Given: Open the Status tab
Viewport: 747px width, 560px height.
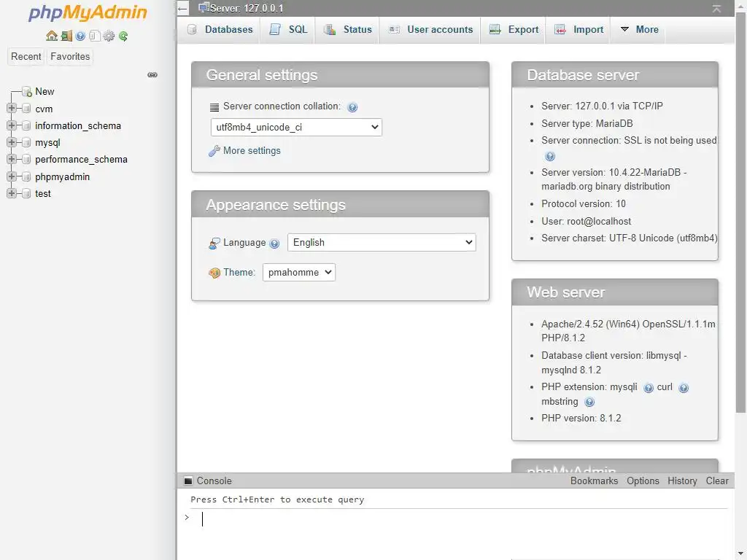Looking at the screenshot, I should [x=348, y=29].
